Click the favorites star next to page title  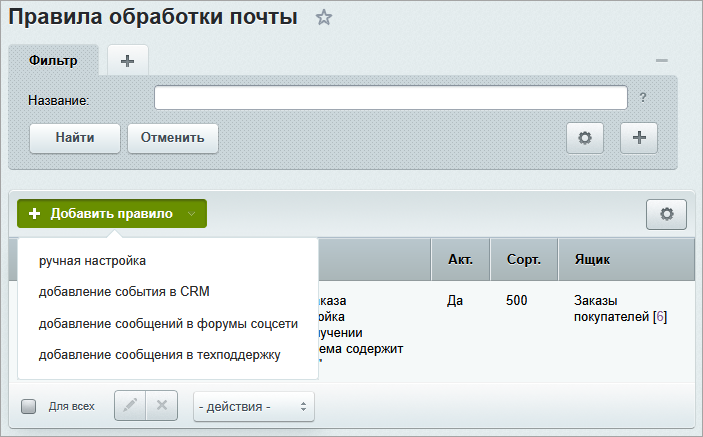point(322,18)
